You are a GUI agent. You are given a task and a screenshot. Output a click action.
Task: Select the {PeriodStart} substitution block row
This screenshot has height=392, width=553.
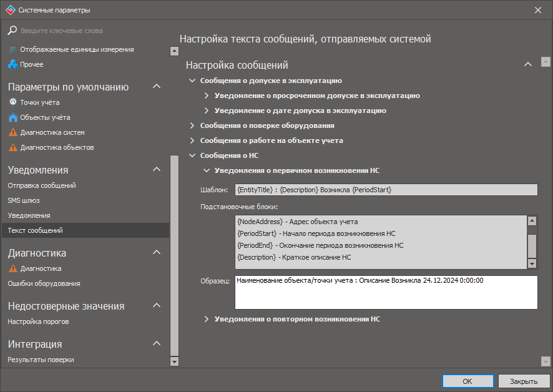381,233
